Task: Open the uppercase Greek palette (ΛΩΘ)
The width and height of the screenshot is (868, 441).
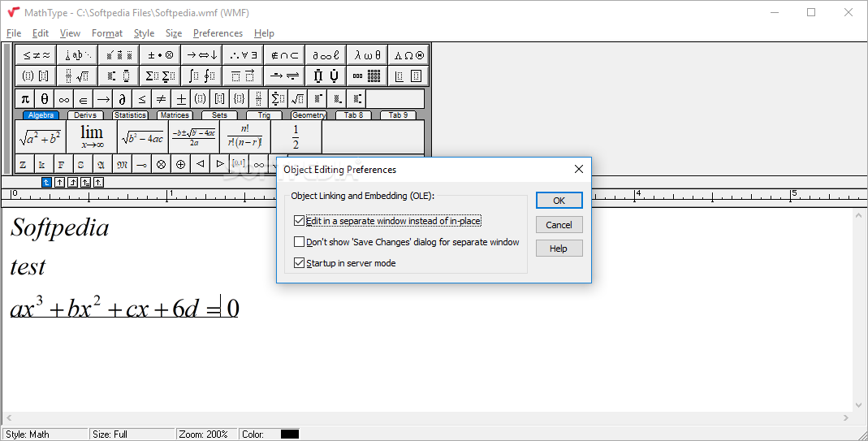Action: (x=408, y=55)
